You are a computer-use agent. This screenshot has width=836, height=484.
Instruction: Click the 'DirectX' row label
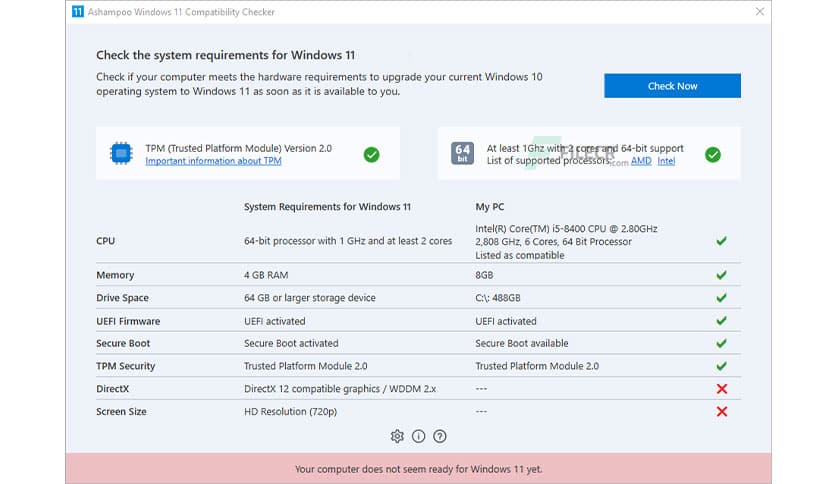(x=112, y=389)
